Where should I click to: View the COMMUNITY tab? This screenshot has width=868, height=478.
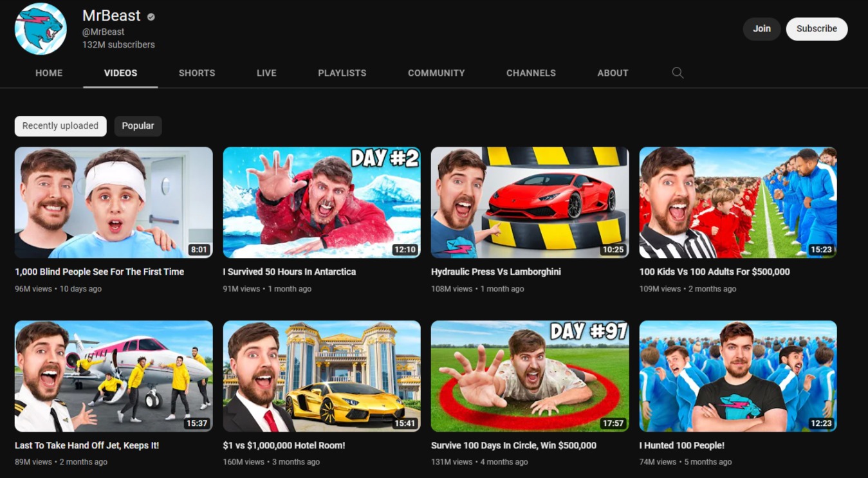436,73
